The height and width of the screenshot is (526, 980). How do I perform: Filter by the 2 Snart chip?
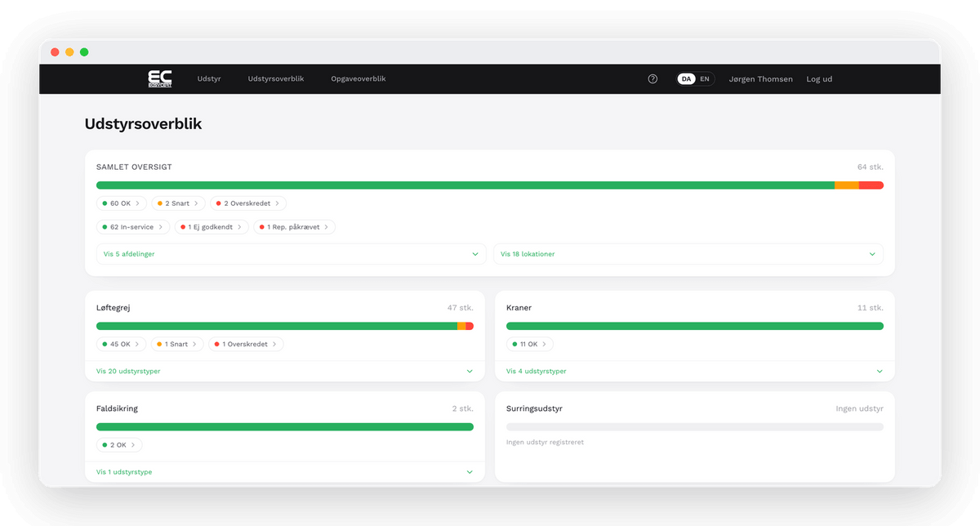coord(178,203)
